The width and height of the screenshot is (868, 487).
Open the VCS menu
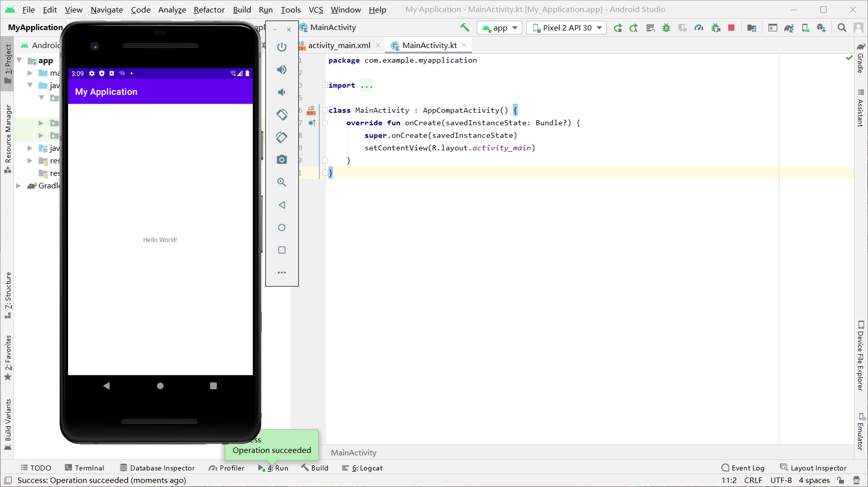pyautogui.click(x=316, y=10)
